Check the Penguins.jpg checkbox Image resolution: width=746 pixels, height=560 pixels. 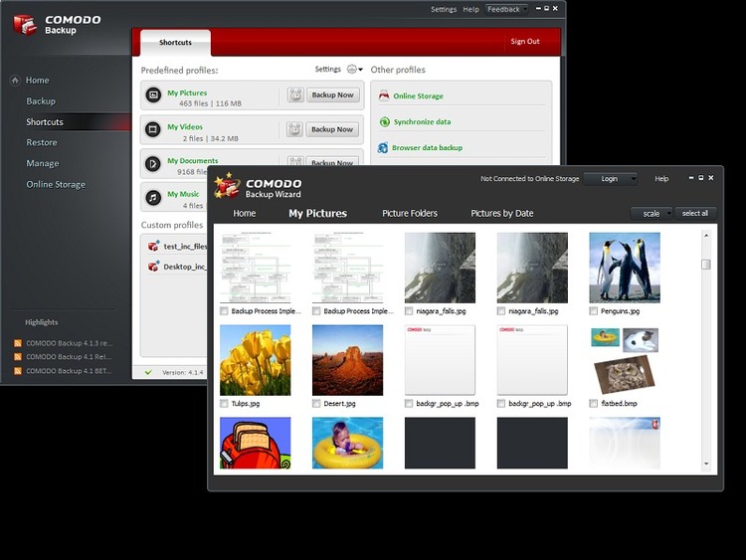click(593, 310)
